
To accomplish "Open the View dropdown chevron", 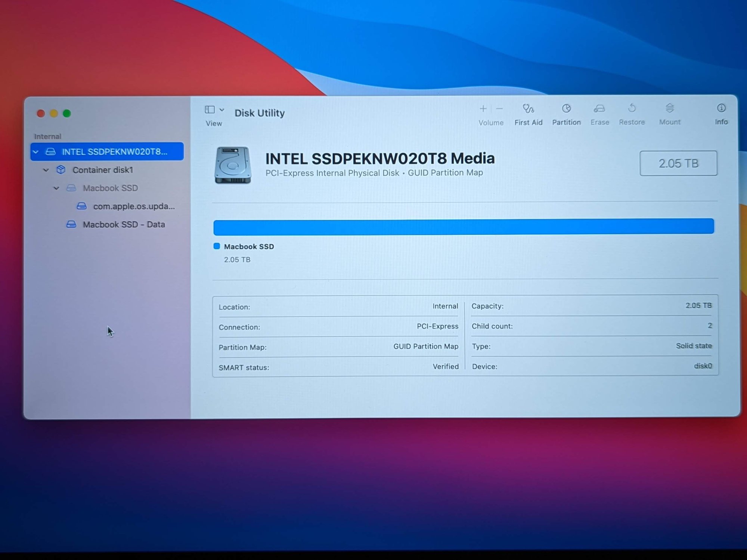I will [x=222, y=110].
